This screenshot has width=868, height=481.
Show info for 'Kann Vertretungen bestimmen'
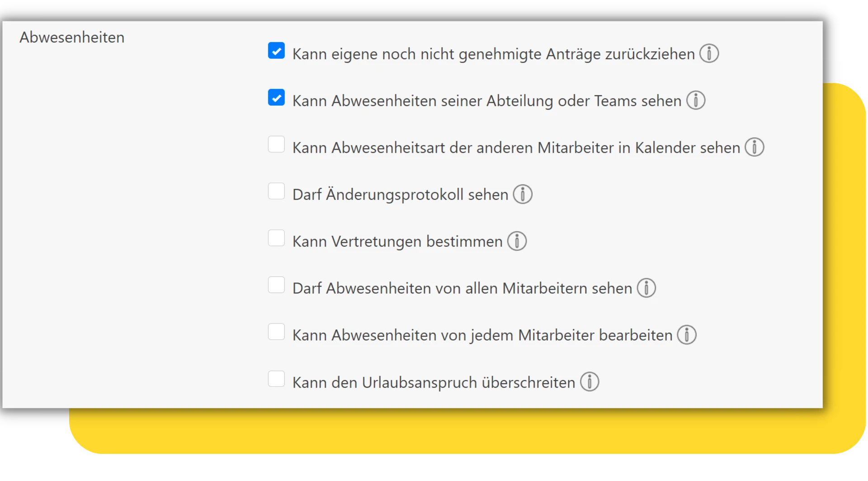517,241
